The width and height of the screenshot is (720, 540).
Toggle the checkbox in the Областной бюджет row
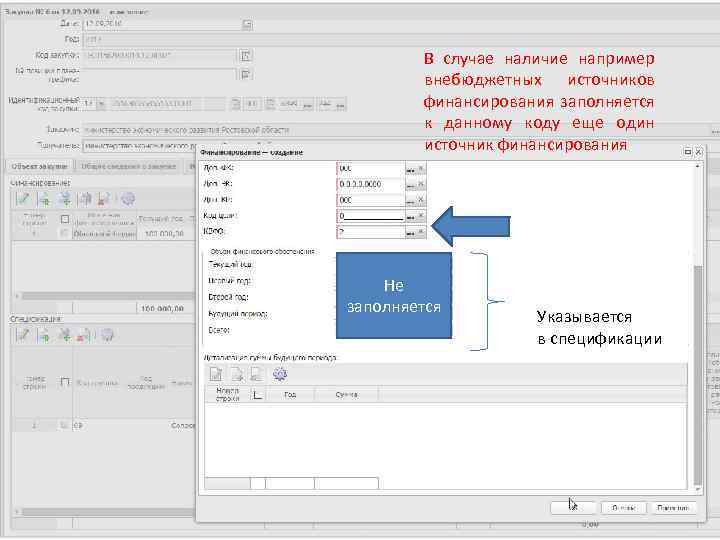click(x=64, y=233)
